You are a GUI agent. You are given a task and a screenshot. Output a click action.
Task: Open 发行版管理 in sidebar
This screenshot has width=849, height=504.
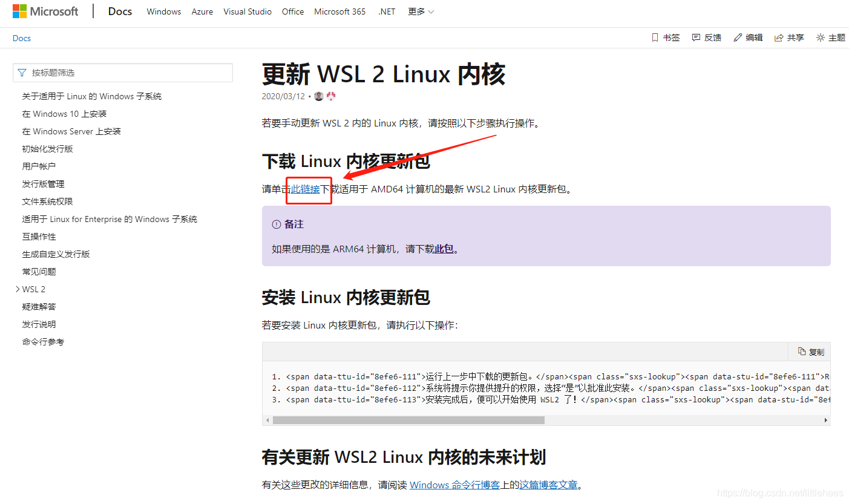(44, 184)
